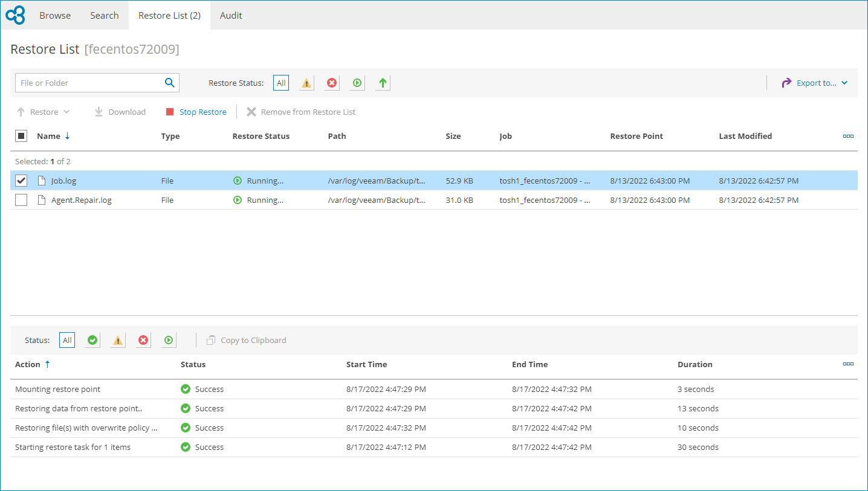Open the Audit tab
The width and height of the screenshot is (868, 491).
(x=231, y=15)
